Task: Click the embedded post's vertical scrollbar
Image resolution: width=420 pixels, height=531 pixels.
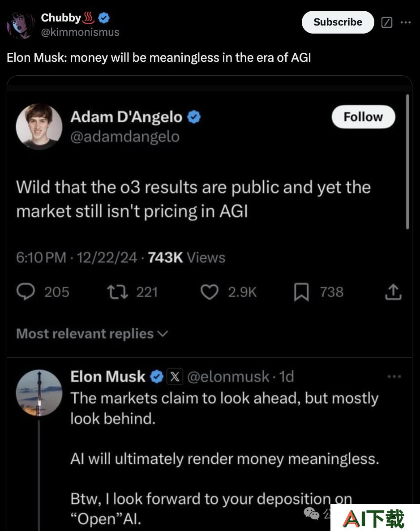Action: point(407,162)
